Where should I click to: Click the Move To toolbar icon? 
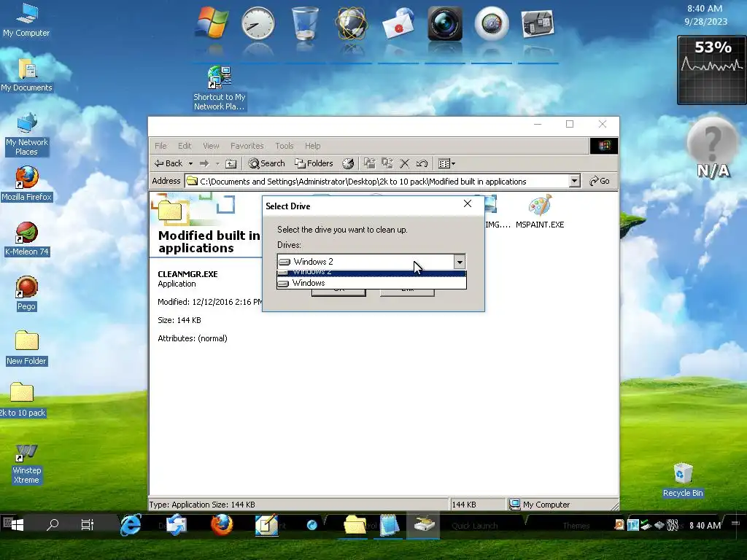369,163
